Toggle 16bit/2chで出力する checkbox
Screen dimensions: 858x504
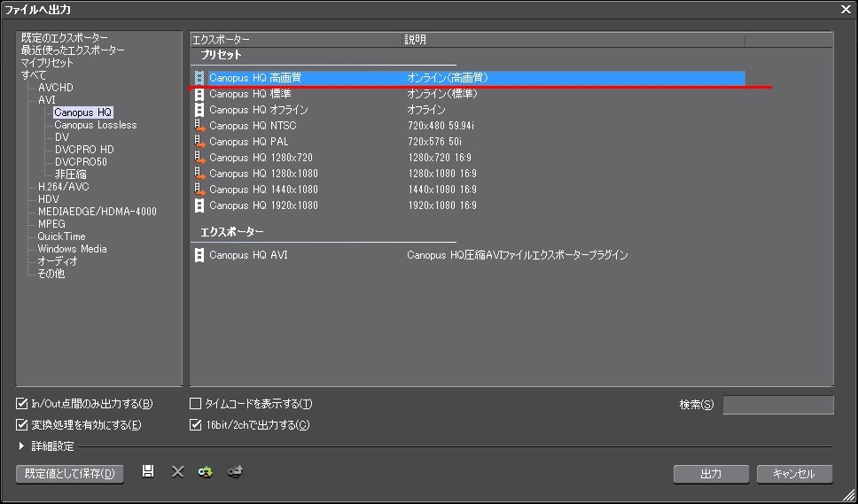click(195, 425)
